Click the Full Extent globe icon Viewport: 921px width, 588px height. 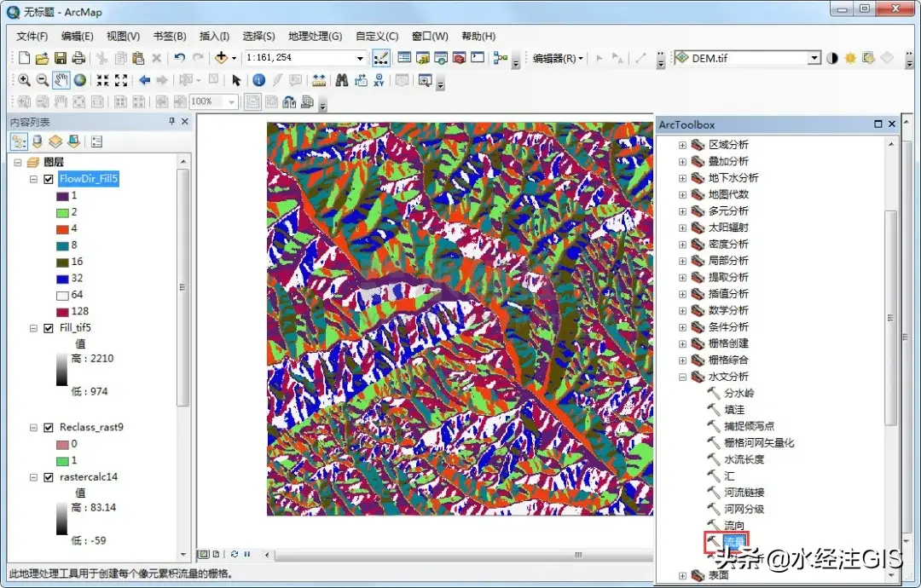pyautogui.click(x=80, y=80)
